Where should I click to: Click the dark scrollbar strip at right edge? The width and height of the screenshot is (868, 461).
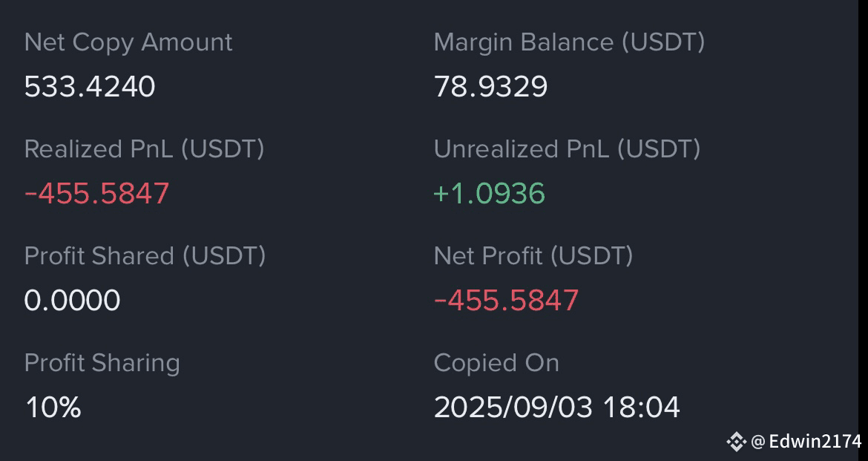tap(863, 230)
